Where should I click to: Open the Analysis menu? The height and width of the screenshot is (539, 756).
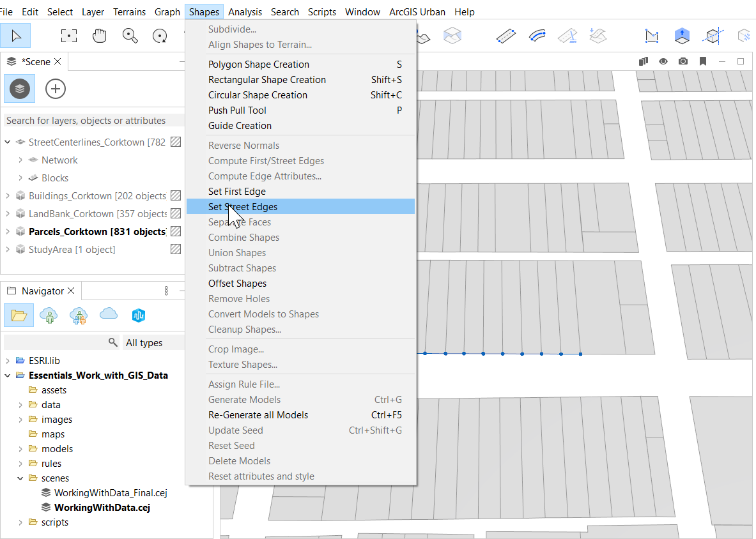click(245, 11)
